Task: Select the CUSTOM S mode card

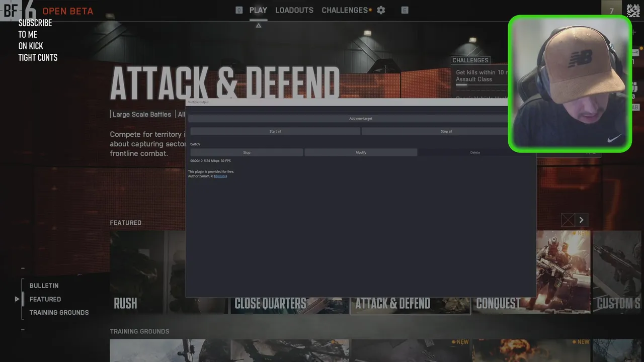Action: [618, 272]
